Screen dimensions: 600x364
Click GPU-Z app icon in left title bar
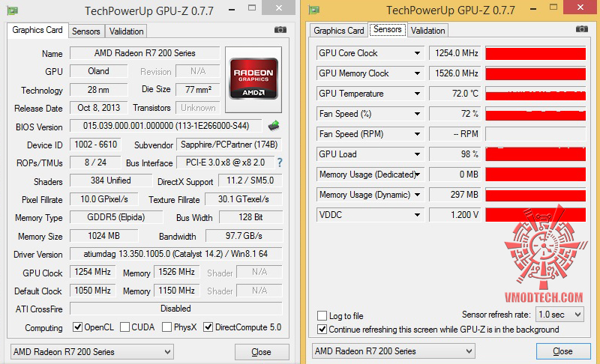point(13,10)
